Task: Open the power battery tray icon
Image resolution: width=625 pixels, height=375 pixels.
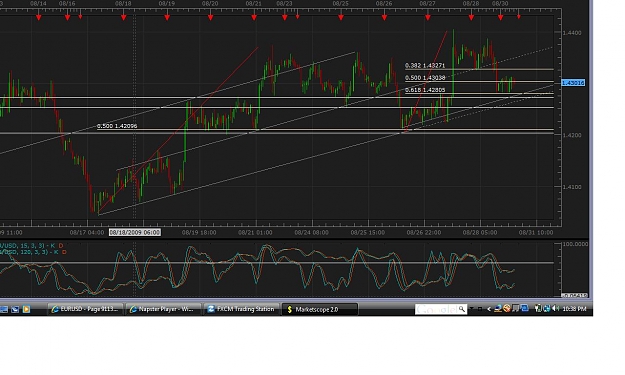Action: [x=538, y=308]
